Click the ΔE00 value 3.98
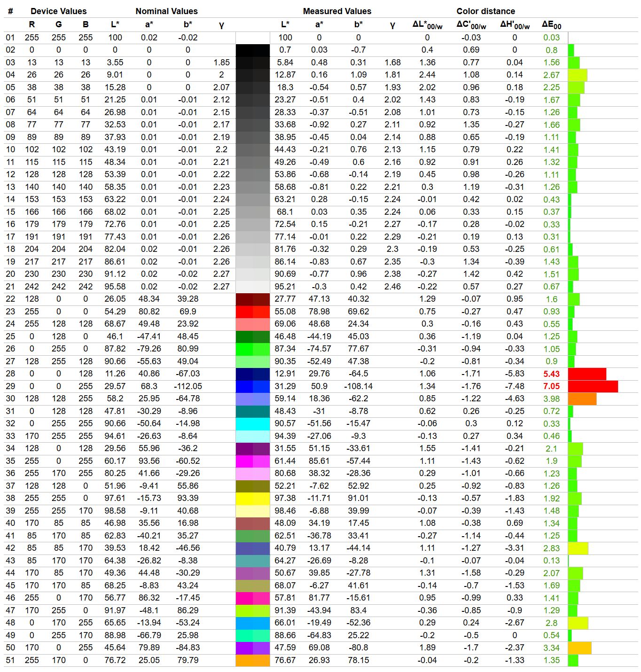 [551, 399]
